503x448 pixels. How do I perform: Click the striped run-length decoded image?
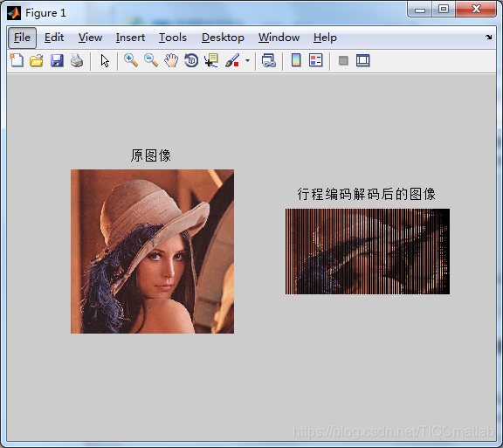(x=368, y=252)
